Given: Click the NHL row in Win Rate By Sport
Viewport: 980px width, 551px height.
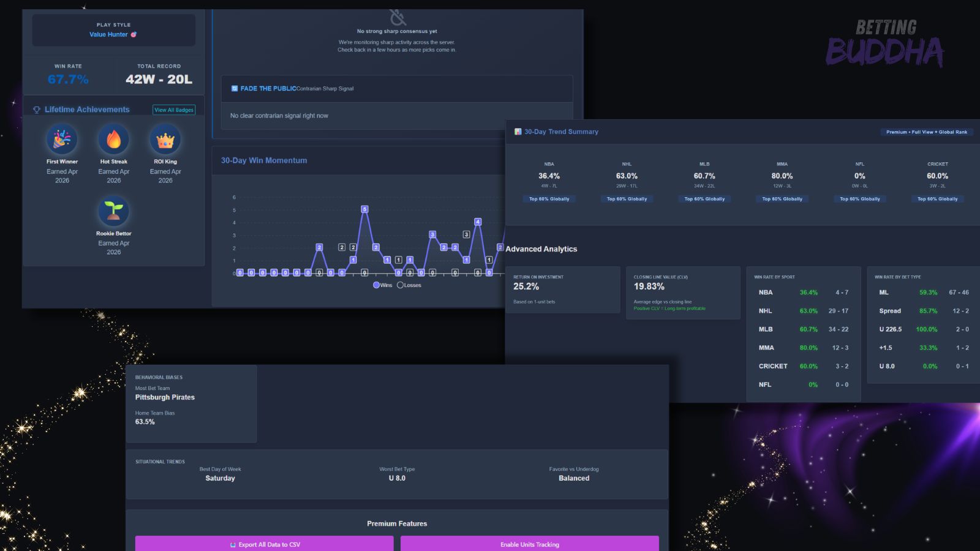Looking at the screenshot, I should click(x=804, y=311).
